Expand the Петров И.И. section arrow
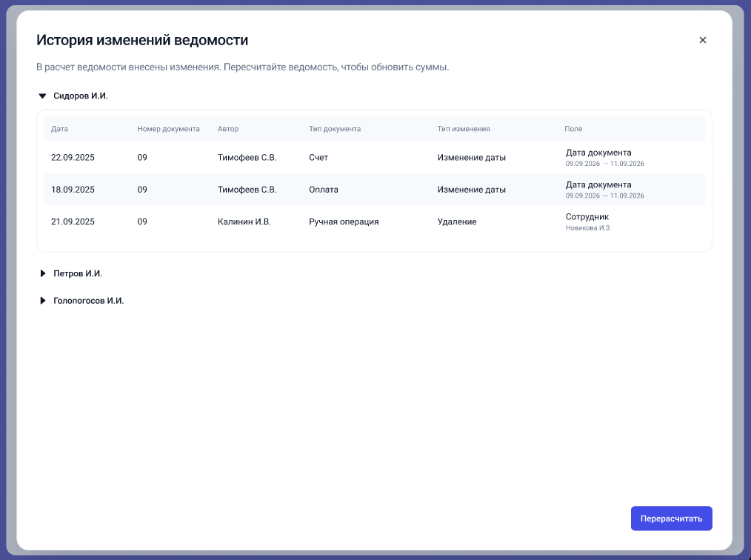 tap(43, 273)
